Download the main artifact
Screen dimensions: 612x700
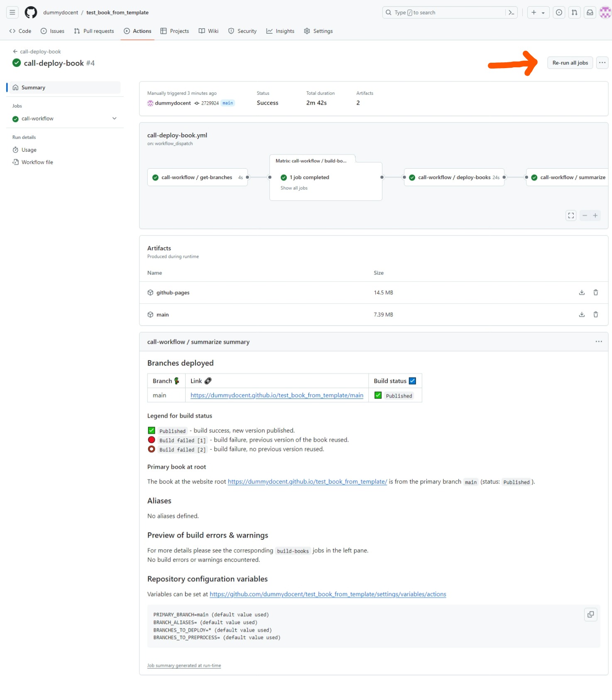click(582, 314)
